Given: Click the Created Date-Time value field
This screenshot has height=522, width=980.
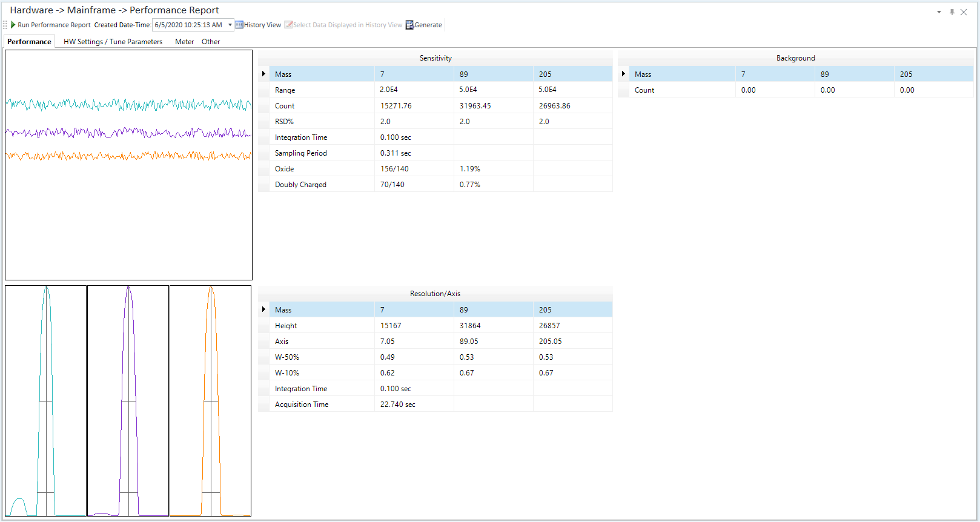Looking at the screenshot, I should click(x=189, y=25).
